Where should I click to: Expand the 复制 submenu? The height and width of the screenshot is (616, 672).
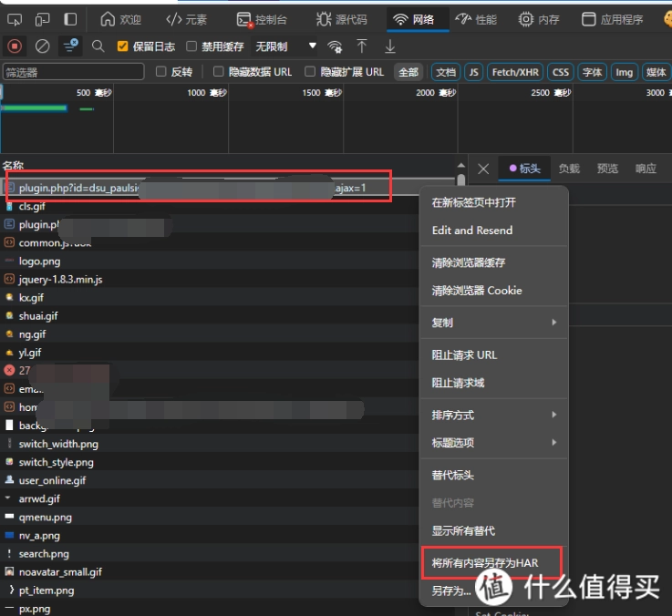click(493, 323)
